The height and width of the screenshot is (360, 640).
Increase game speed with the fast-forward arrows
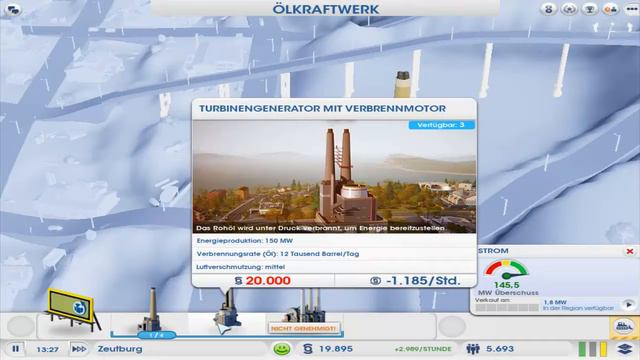(79, 349)
